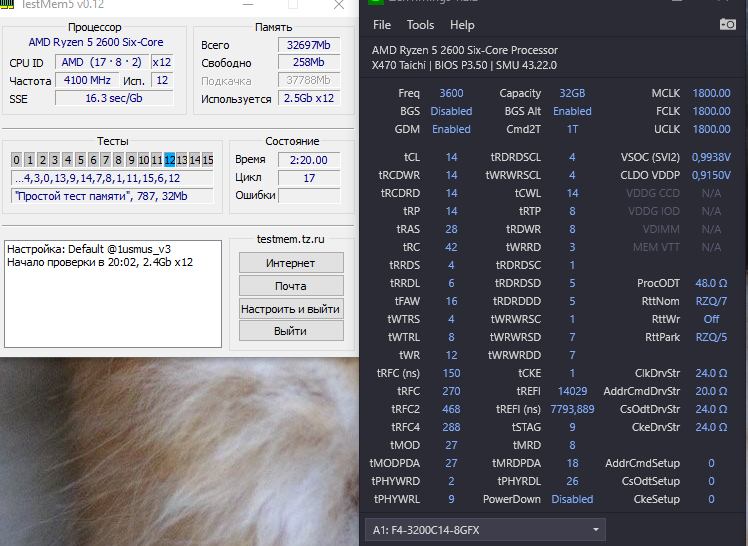Click the Настроить и выйти button
The height and width of the screenshot is (546, 748).
point(291,309)
